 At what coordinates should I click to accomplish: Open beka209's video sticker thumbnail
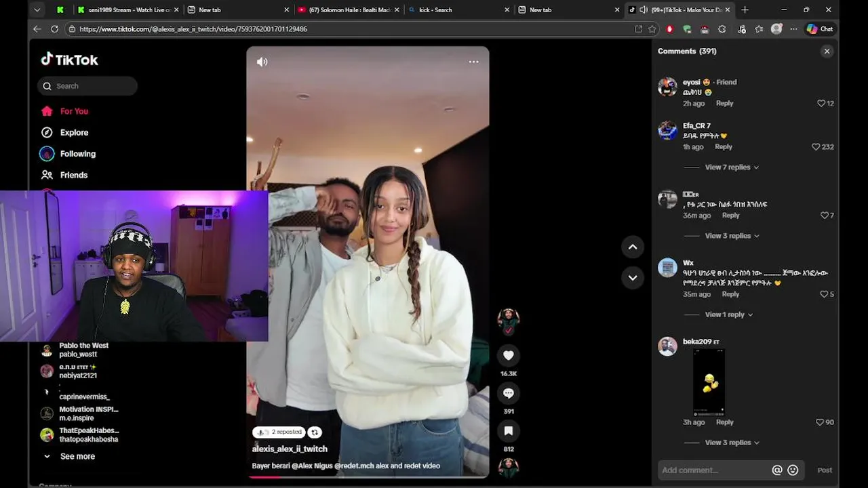(709, 382)
